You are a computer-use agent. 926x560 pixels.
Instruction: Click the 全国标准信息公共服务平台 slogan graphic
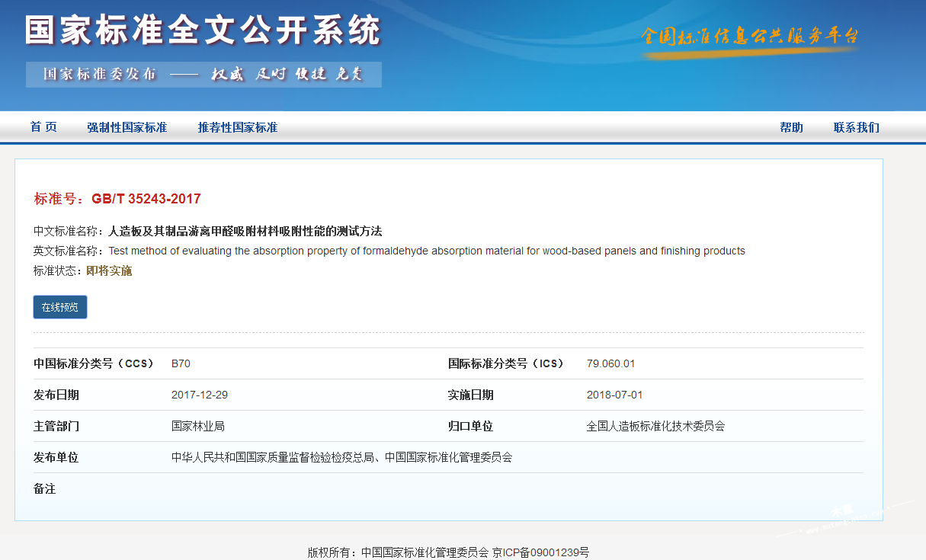750,37
